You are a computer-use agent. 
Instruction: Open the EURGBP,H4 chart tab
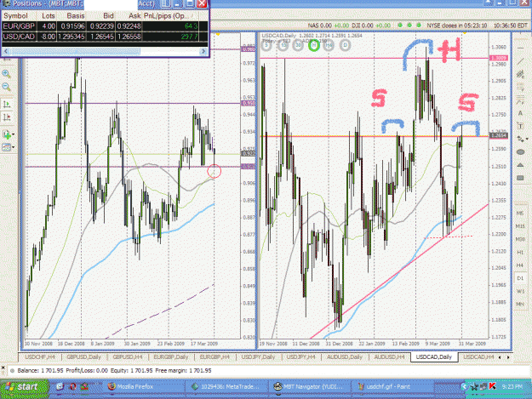(215, 357)
